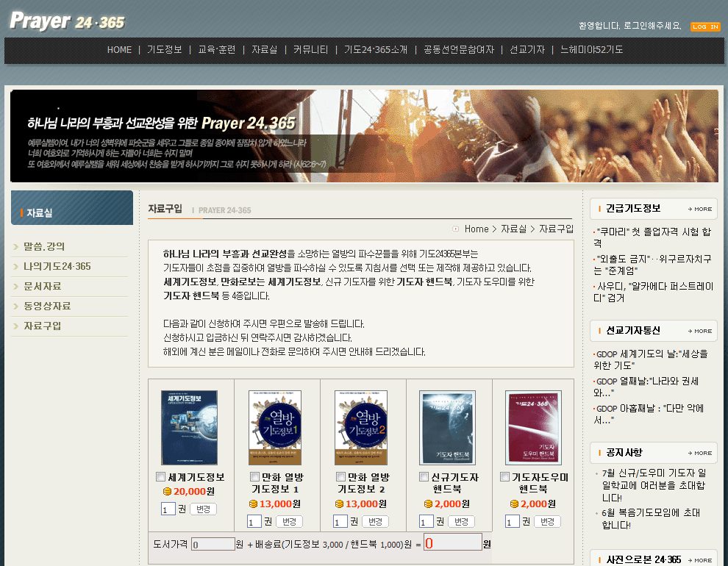Click quantity field for 만화 열방 기도정보 2
Screen dimensions: 728x566
(340, 521)
